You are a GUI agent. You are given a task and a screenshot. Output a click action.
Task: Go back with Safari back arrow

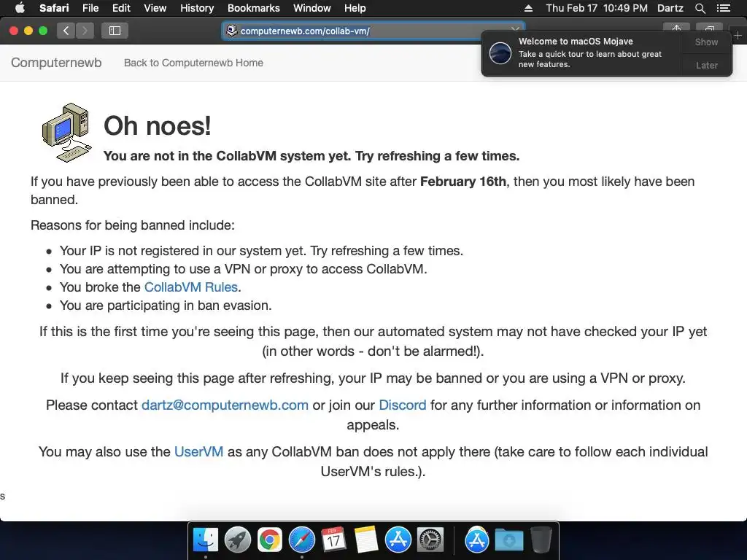[66, 31]
